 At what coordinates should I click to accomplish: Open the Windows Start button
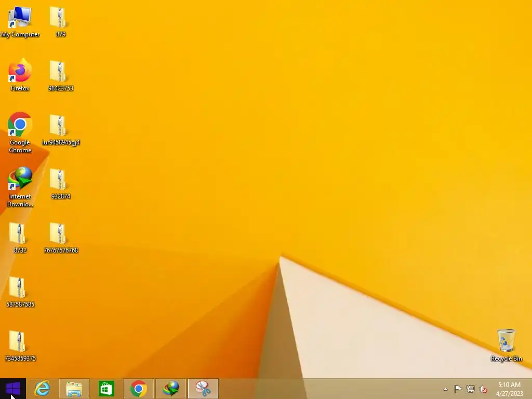(x=13, y=389)
